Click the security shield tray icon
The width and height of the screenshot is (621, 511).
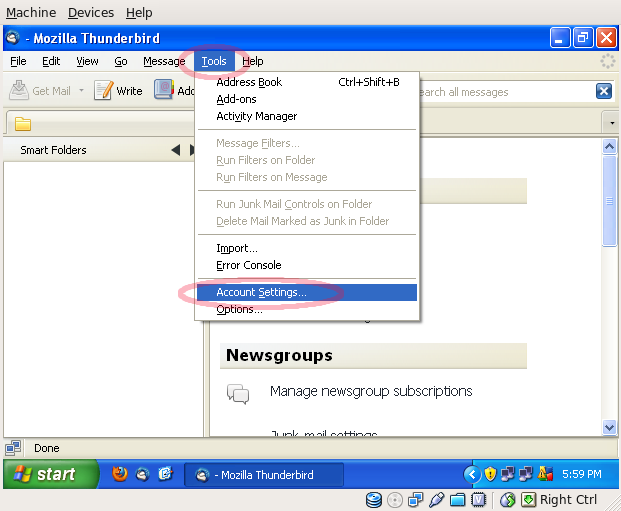pyautogui.click(x=490, y=474)
